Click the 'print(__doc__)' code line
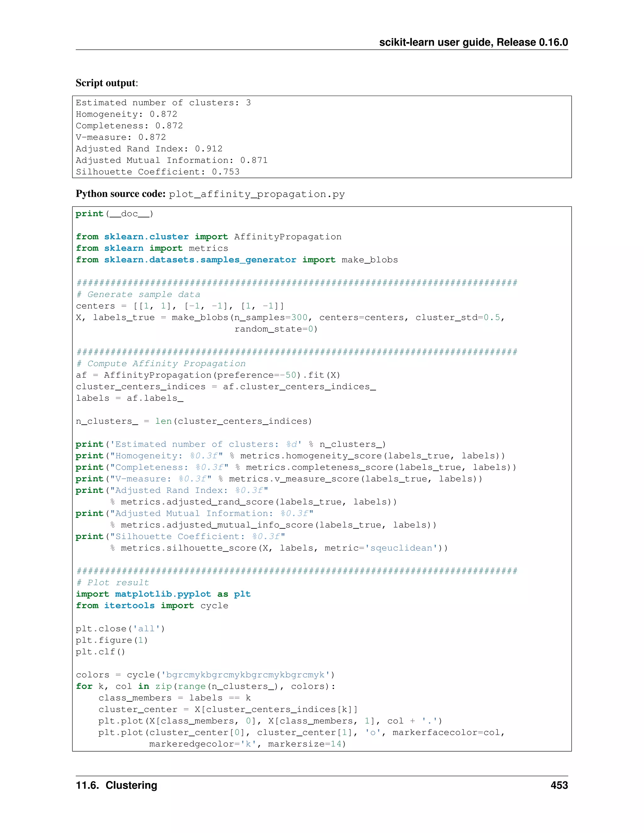The image size is (644, 833). point(114,213)
